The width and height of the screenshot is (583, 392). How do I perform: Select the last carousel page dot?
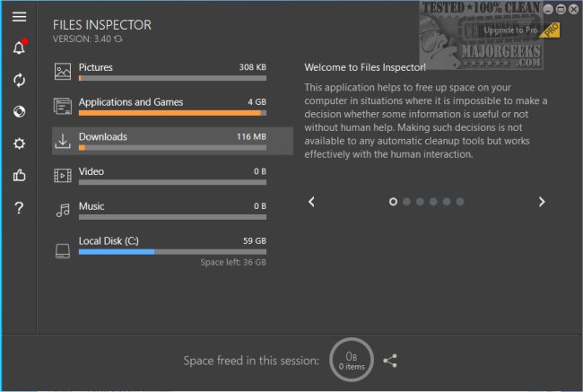(x=460, y=202)
